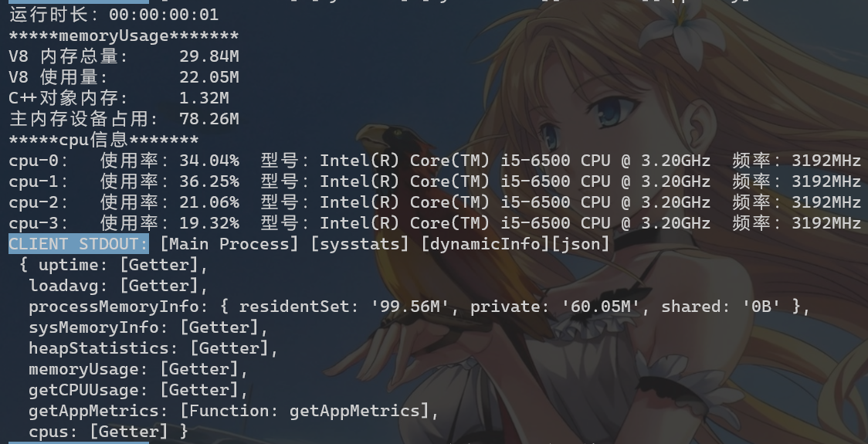Click the [Main Process] tag text

point(229,244)
